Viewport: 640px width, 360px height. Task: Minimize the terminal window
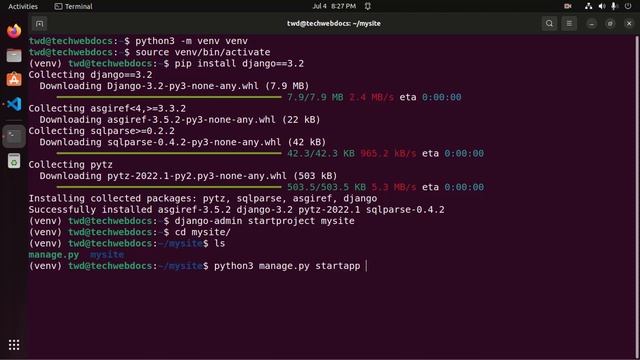click(591, 24)
